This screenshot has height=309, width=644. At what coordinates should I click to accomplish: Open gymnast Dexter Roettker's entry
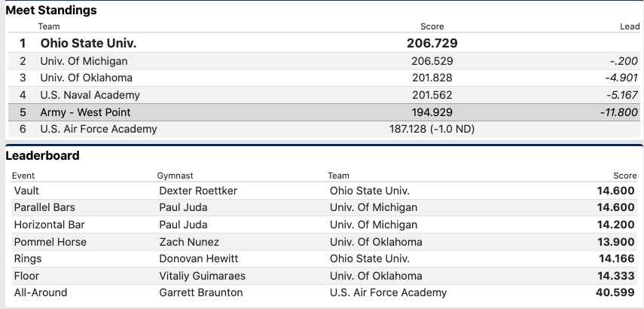[198, 191]
